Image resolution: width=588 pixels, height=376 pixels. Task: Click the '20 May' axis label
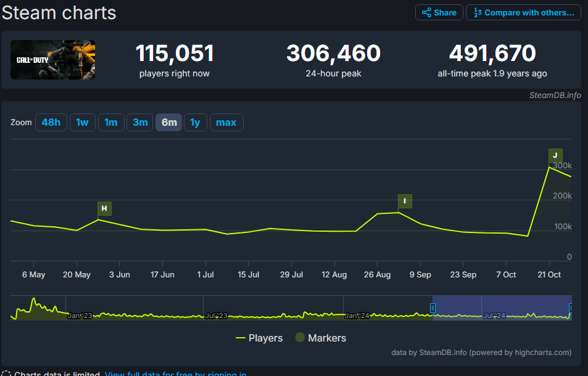(x=77, y=274)
